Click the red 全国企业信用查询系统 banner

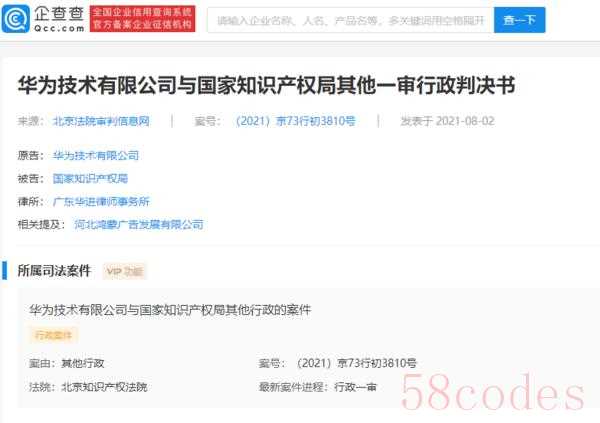click(142, 18)
